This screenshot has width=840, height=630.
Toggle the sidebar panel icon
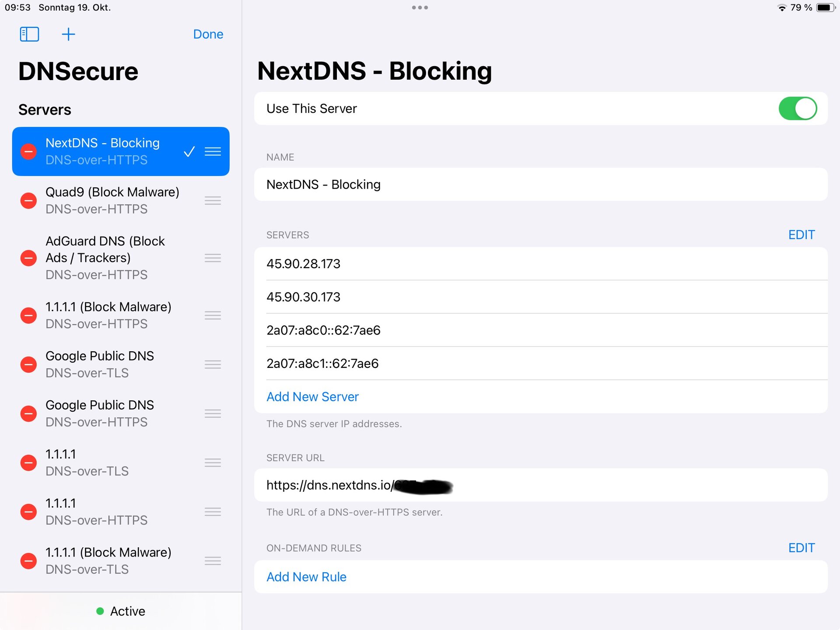[x=29, y=34]
